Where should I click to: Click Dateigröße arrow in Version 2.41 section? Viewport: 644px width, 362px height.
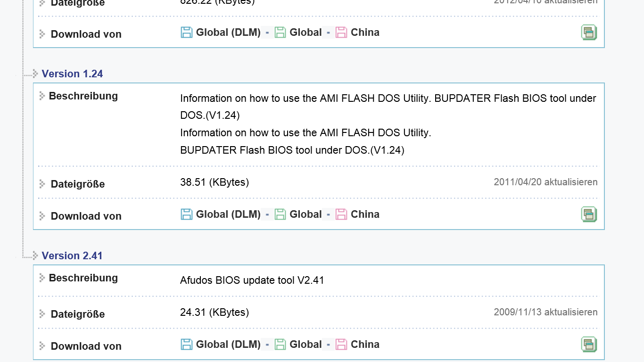coord(42,314)
